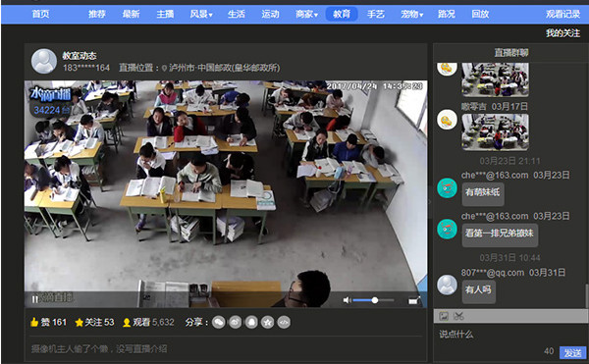Viewport: 589px width, 364px height.
Task: Click the 教室动态 channel title
Action: click(80, 56)
